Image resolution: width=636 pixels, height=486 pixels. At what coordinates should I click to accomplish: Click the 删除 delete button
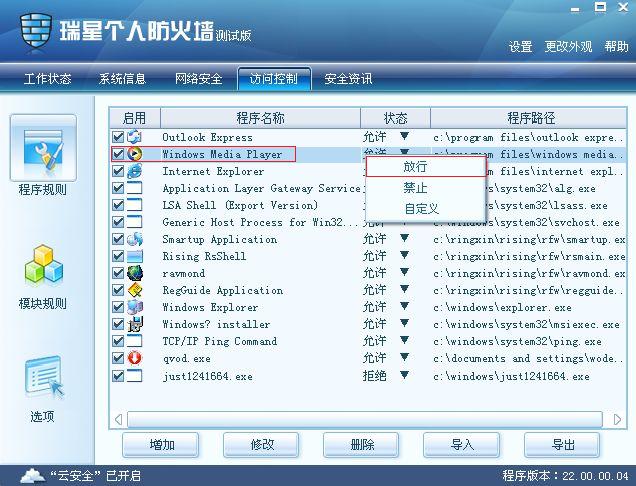click(361, 445)
